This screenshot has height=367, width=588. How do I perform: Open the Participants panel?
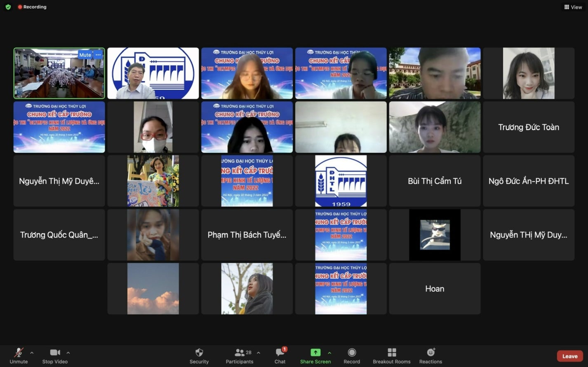239,355
